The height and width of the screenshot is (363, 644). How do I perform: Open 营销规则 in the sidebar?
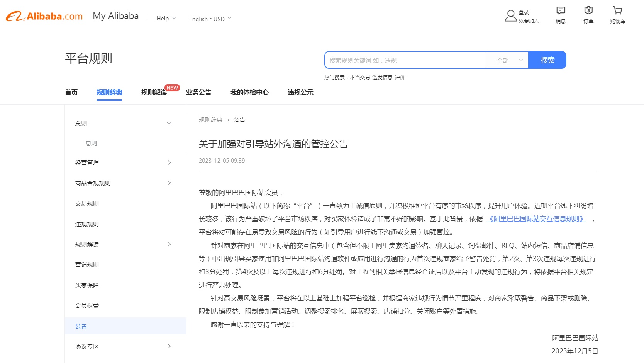[x=87, y=264]
